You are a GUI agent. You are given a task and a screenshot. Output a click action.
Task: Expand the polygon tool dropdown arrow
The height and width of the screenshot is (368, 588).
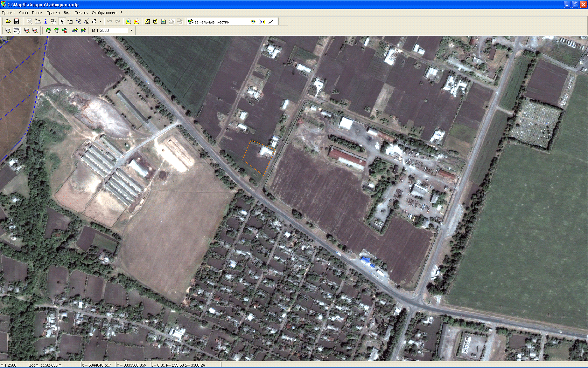100,21
